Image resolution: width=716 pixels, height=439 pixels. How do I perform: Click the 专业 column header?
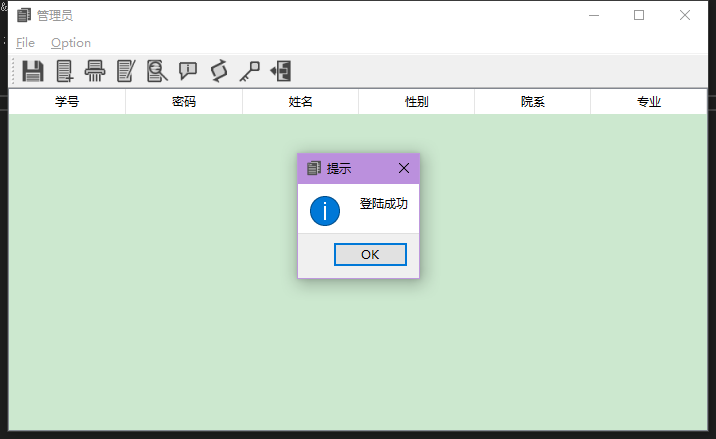(x=649, y=101)
